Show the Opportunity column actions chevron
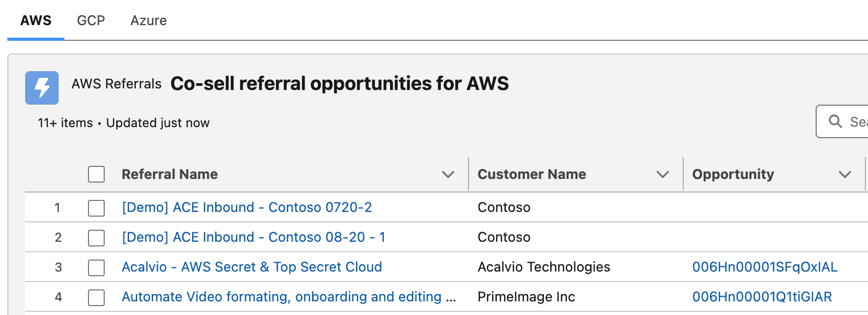 tap(844, 174)
